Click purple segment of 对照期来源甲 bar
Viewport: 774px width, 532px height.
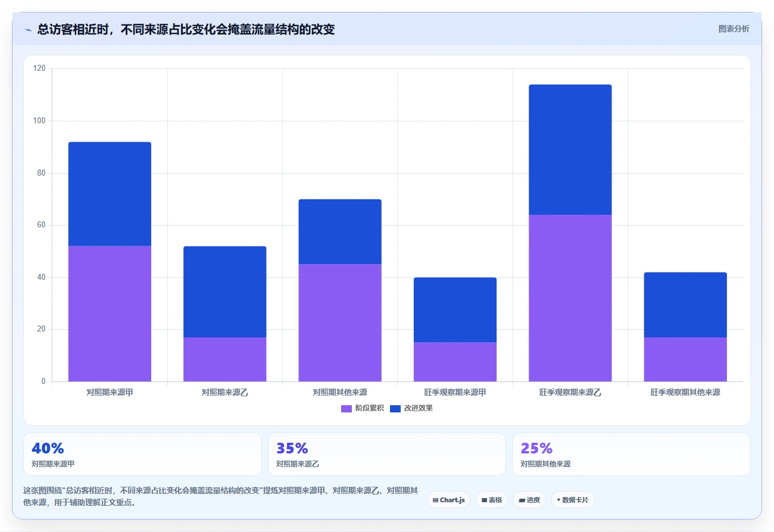pyautogui.click(x=110, y=314)
